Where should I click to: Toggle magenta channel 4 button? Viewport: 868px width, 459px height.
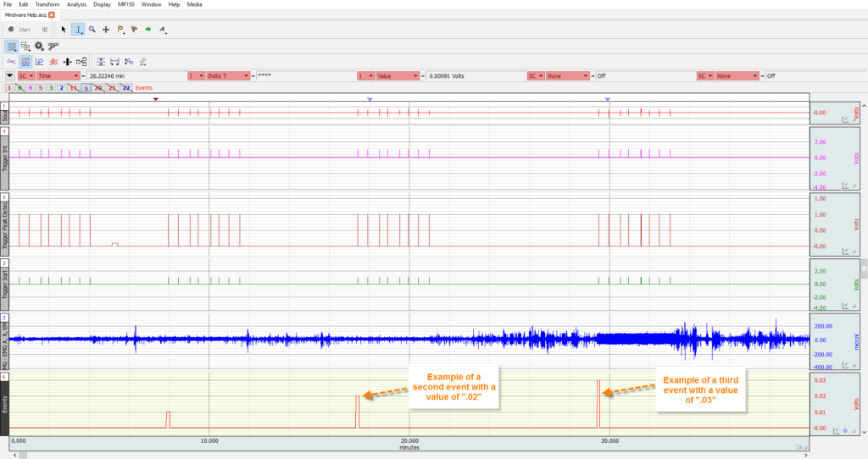(x=31, y=88)
